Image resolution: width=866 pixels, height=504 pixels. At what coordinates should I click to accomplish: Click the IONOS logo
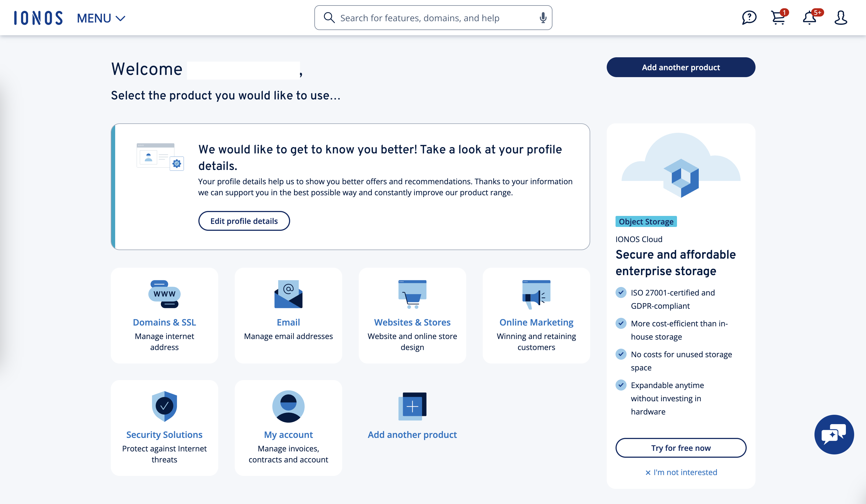coord(38,18)
